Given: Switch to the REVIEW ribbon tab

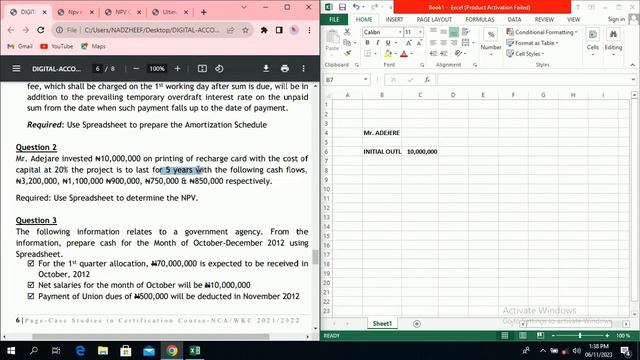Looking at the screenshot, I should [544, 19].
